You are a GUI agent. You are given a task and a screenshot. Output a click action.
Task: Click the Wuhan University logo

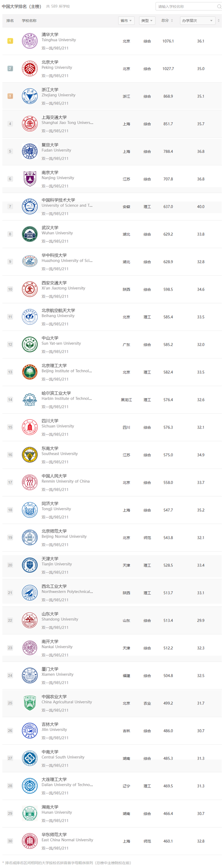click(x=30, y=234)
